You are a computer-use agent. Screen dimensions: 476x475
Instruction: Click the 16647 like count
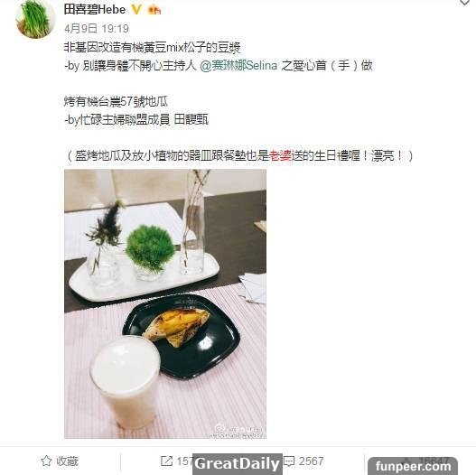coord(434,461)
